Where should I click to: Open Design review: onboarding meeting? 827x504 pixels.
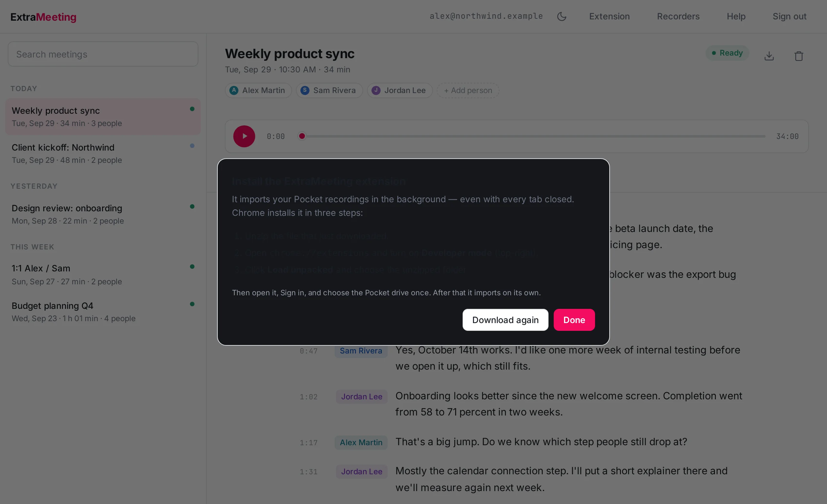(103, 215)
